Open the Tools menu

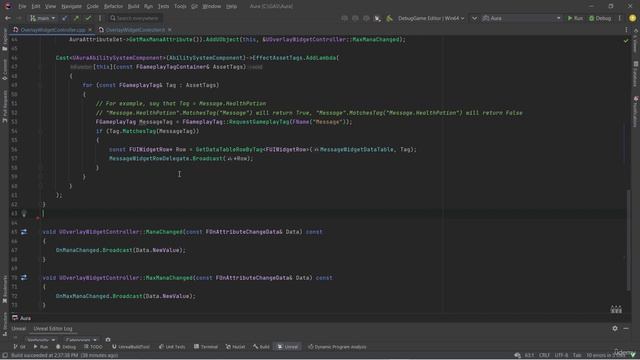(x=180, y=7)
